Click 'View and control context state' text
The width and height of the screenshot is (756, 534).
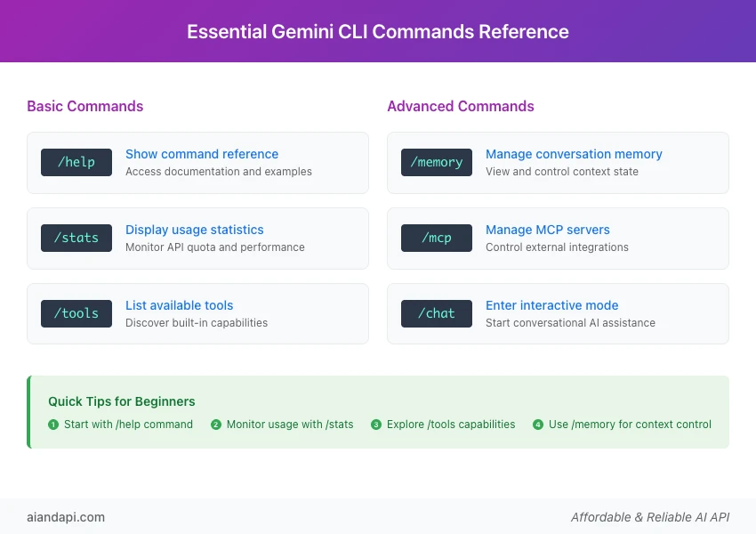click(562, 172)
